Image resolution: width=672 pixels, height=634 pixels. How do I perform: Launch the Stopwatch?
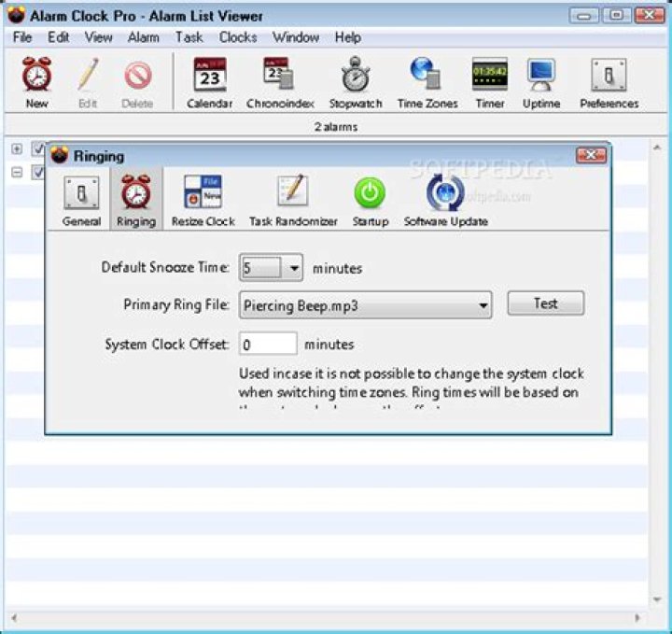coord(356,82)
